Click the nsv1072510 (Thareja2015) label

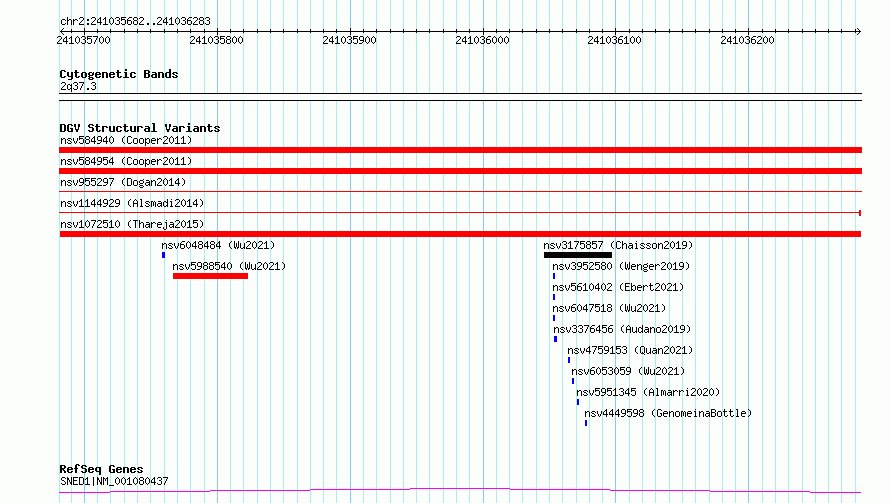pos(132,224)
